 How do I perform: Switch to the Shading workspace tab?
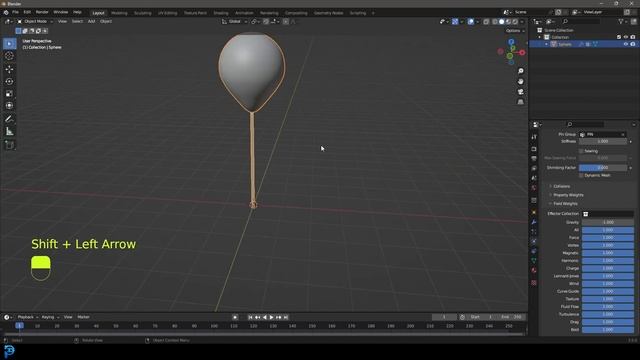pyautogui.click(x=221, y=13)
